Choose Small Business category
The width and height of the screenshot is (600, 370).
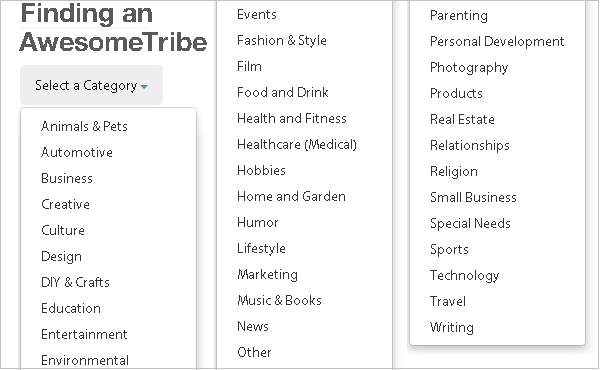pos(473,198)
